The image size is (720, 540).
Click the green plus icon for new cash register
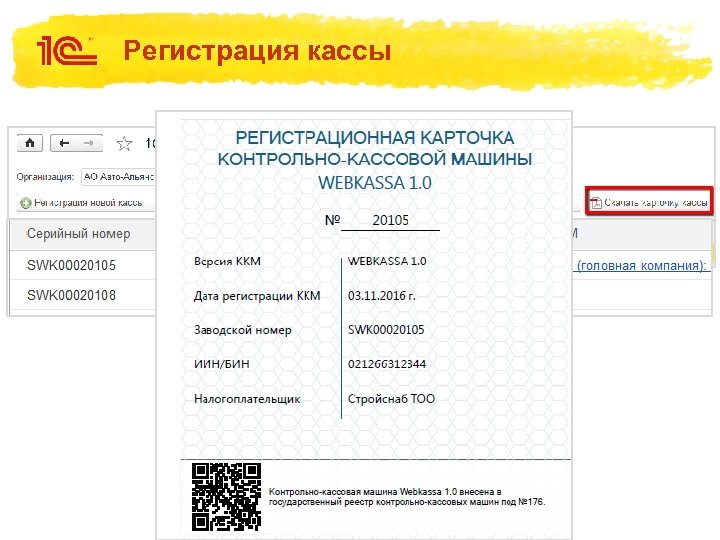click(x=26, y=202)
